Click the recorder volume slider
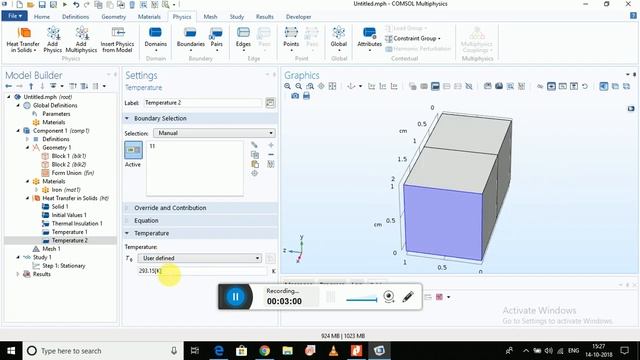This screenshot has height=360, width=640. (x=362, y=299)
